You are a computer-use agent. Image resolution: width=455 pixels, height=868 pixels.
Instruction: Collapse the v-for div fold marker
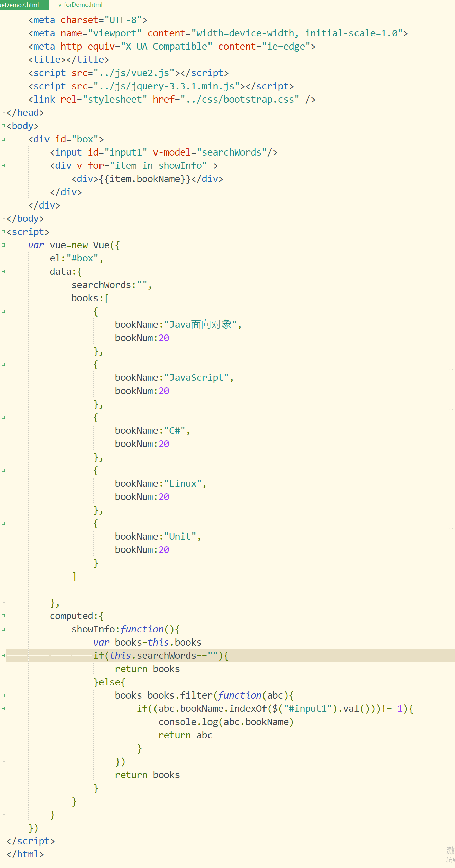point(3,165)
